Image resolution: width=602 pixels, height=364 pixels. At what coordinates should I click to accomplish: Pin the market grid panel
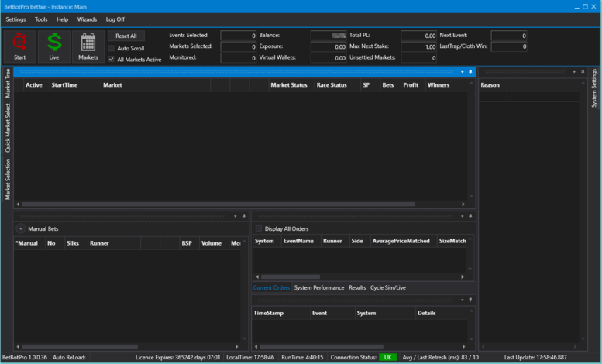[470, 72]
